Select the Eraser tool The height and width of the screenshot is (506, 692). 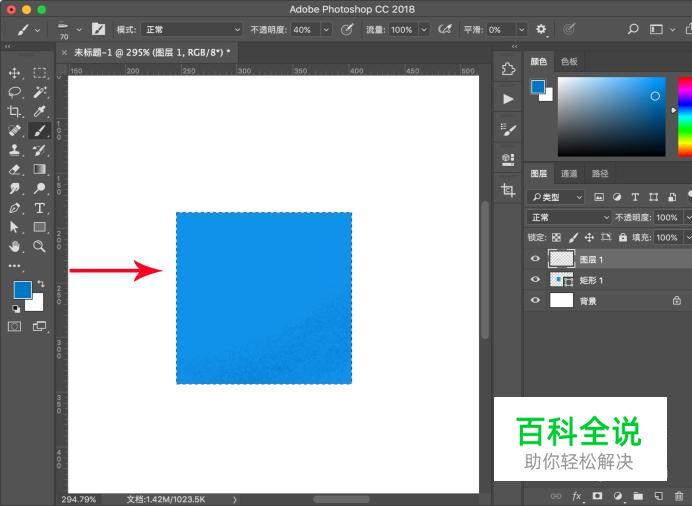coord(15,169)
